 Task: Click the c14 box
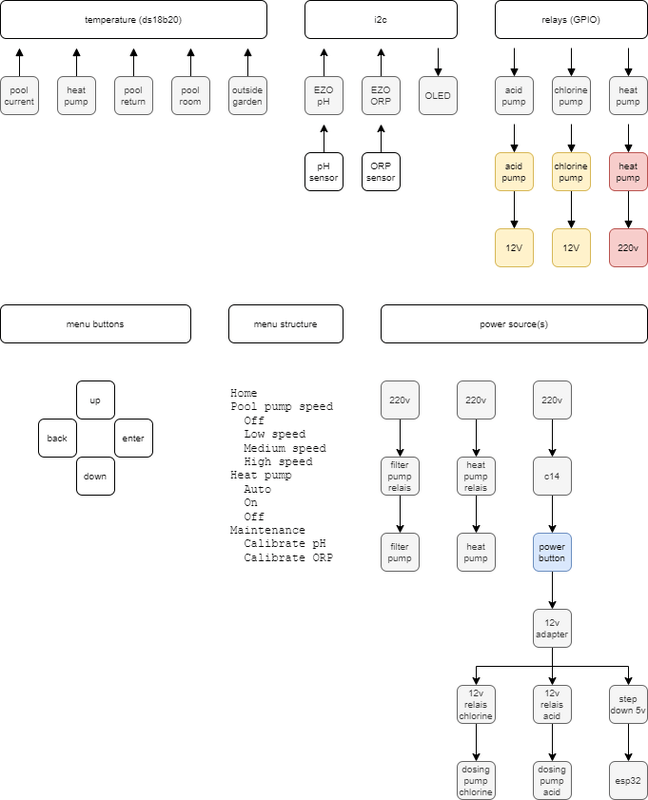[x=552, y=476]
